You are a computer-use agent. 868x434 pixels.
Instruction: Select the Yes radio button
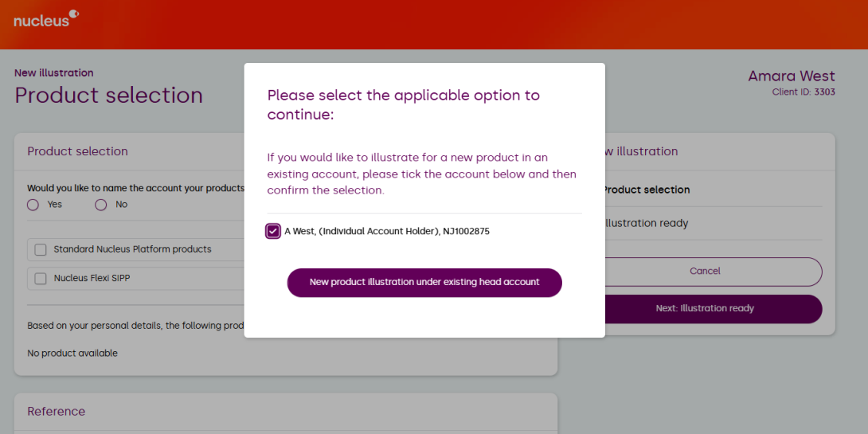[x=33, y=205]
